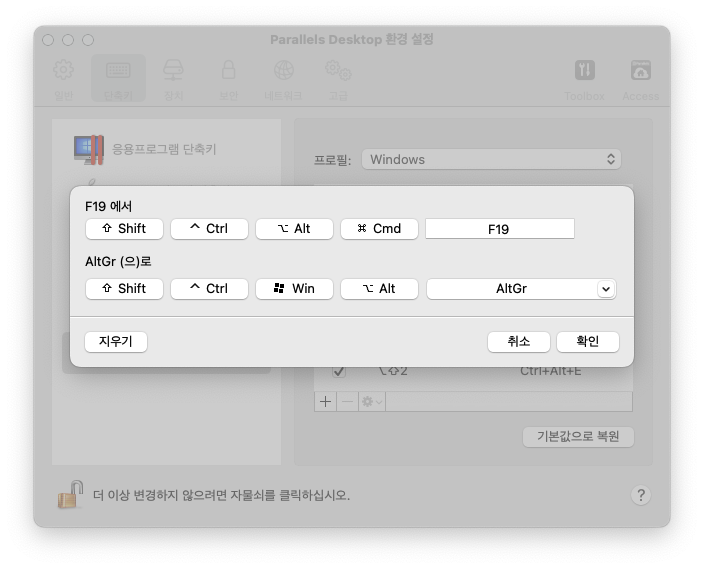Click the red close window button
This screenshot has height=569, width=704.
(x=48, y=40)
